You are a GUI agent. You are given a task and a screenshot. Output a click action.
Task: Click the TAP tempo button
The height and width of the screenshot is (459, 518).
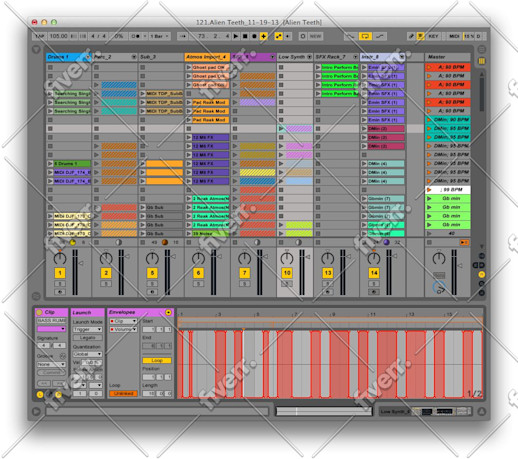(x=40, y=36)
